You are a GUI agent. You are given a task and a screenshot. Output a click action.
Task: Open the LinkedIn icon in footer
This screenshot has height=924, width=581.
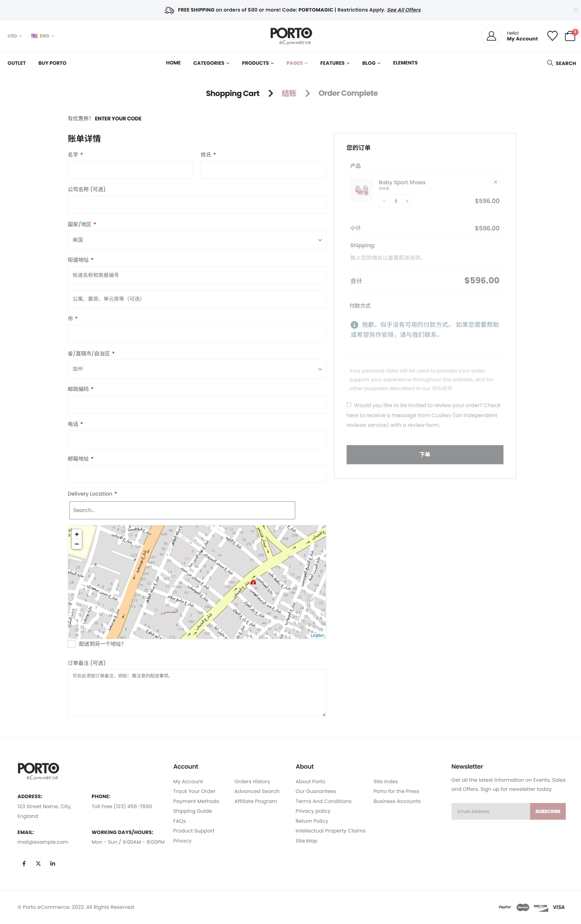click(53, 863)
